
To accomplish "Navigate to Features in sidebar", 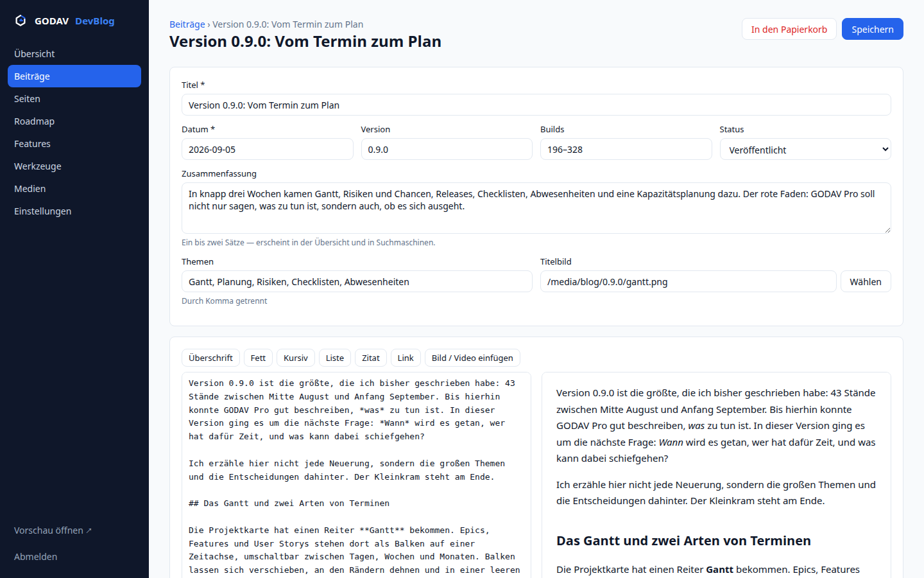I will click(74, 144).
